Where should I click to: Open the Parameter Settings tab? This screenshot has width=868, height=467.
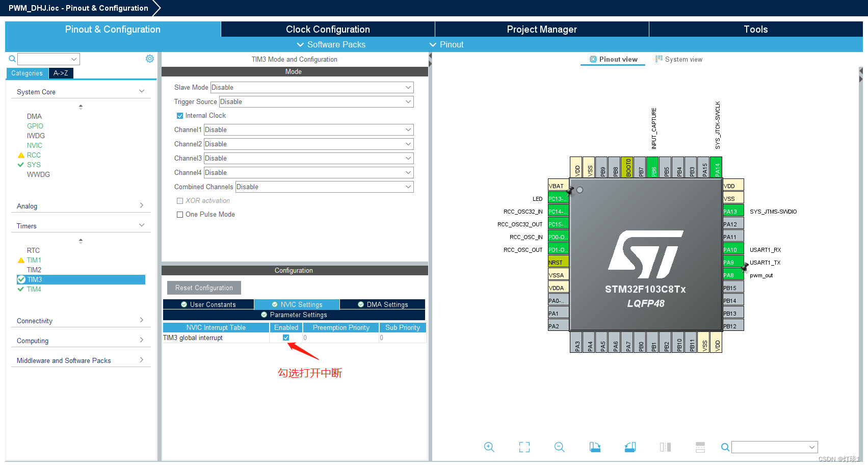[294, 315]
